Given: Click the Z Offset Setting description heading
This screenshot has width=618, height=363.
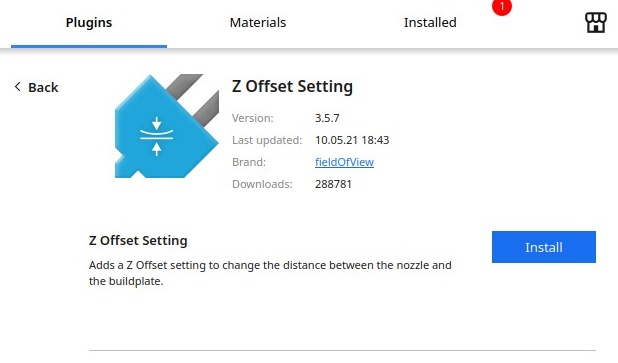Looking at the screenshot, I should point(138,240).
